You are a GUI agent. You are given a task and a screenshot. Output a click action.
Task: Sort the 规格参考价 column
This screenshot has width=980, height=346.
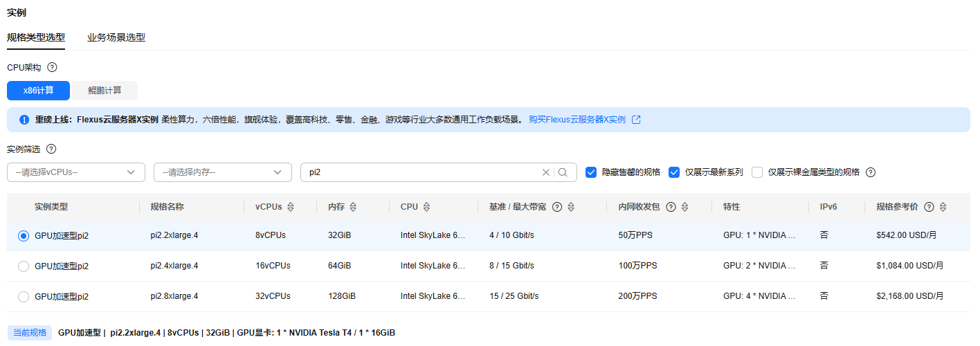point(943,207)
